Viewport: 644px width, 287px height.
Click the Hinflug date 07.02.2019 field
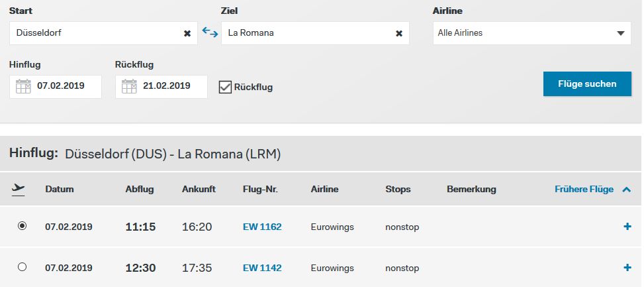(x=63, y=86)
